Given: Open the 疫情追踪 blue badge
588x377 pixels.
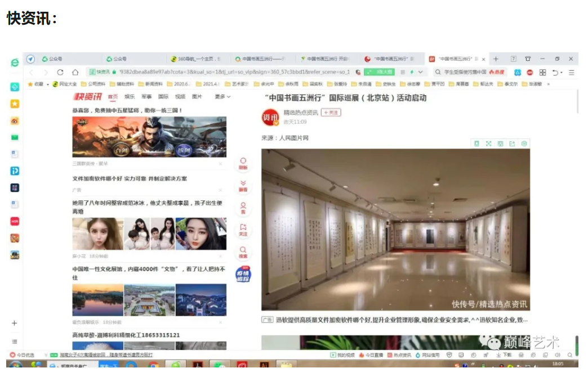Looking at the screenshot, I should point(243,275).
